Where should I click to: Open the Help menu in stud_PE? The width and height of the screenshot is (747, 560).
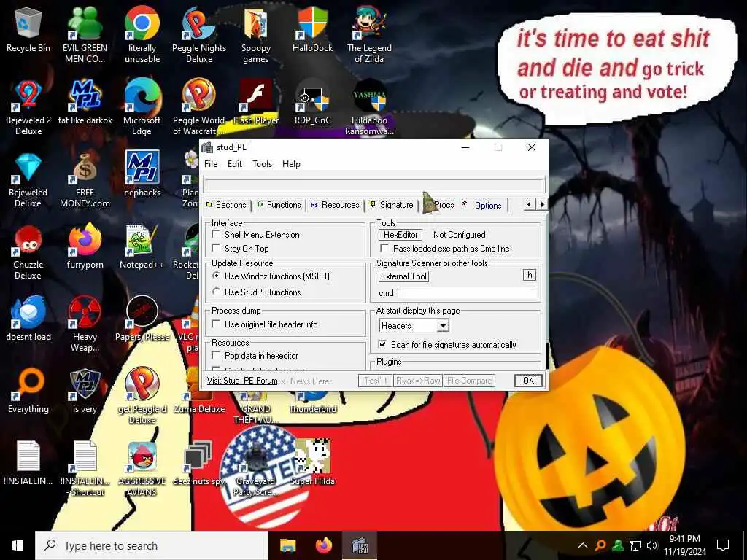point(291,164)
